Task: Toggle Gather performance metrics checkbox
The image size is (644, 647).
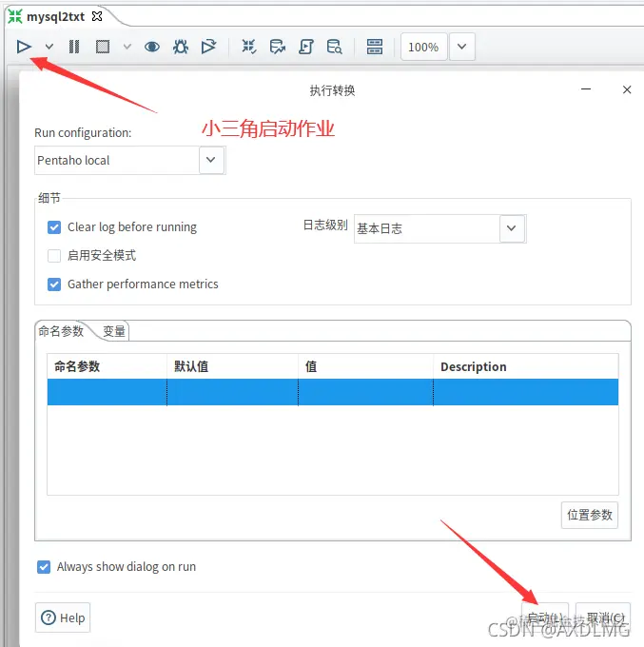Action: click(54, 284)
